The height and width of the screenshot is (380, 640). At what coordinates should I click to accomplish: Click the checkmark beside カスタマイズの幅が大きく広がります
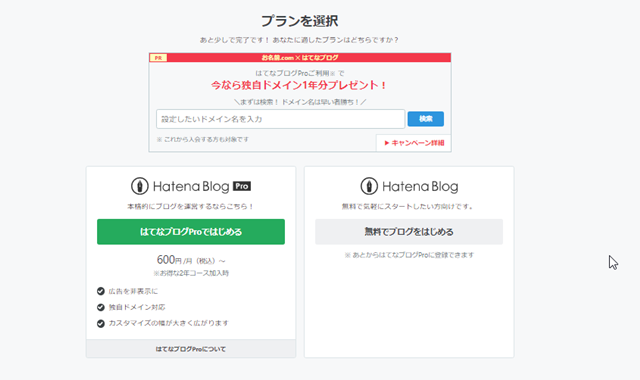[101, 323]
